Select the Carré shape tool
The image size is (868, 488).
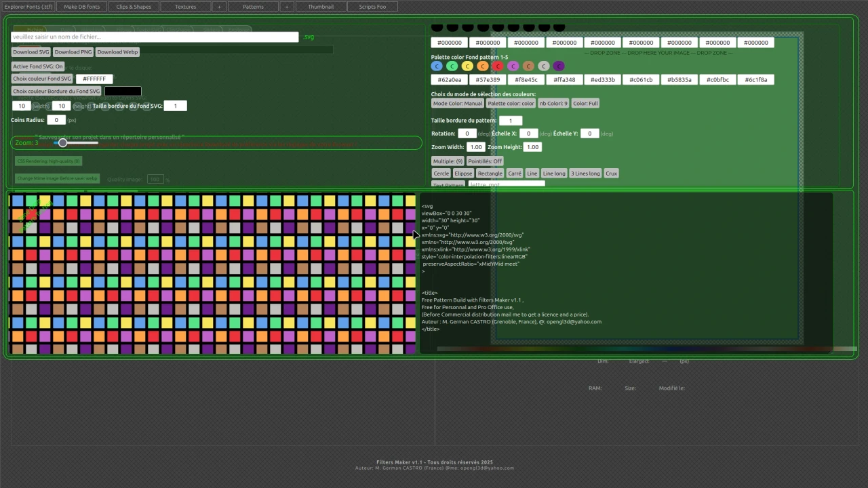pos(514,173)
